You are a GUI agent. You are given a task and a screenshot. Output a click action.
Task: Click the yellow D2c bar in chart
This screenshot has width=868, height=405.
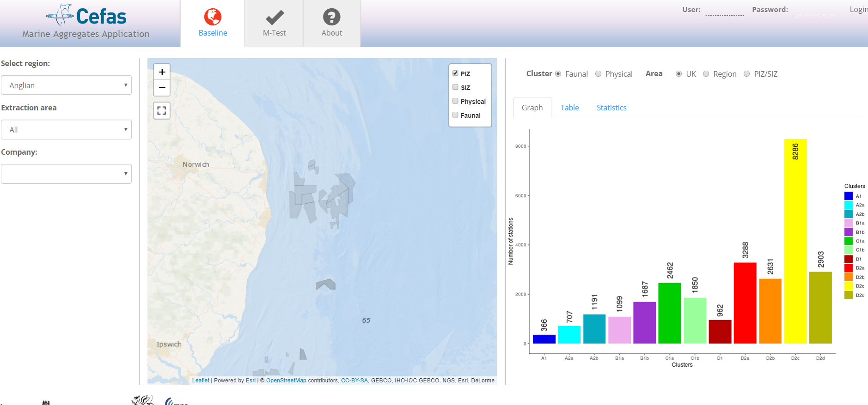795,241
